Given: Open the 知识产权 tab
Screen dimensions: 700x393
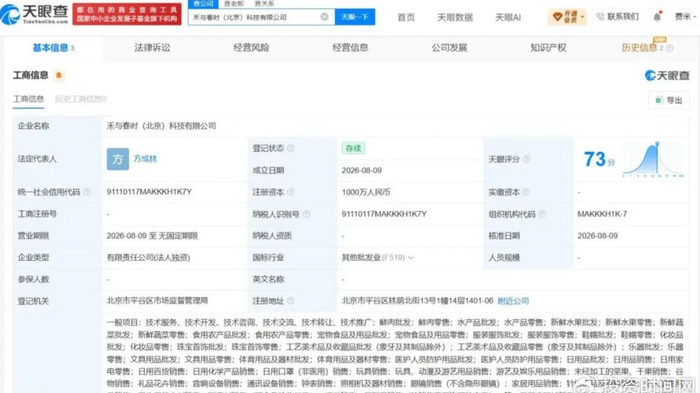Looking at the screenshot, I should (x=548, y=48).
